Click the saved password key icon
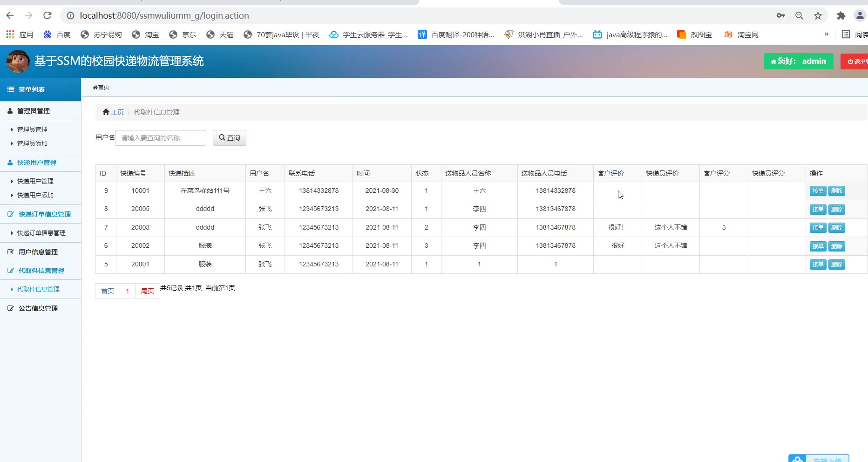The image size is (868, 462). tap(780, 15)
